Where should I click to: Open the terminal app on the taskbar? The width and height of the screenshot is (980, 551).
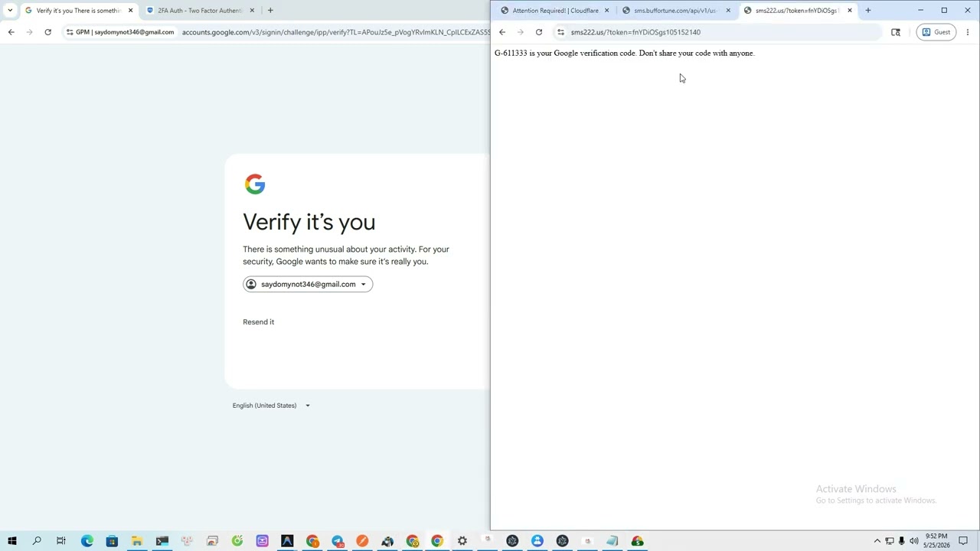coord(162,541)
